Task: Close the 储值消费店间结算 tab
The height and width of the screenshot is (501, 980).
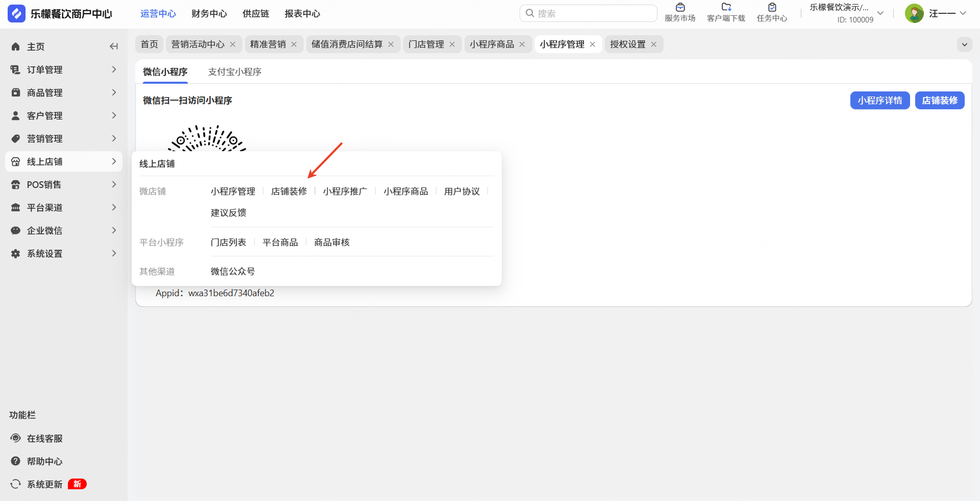Action: click(x=391, y=44)
